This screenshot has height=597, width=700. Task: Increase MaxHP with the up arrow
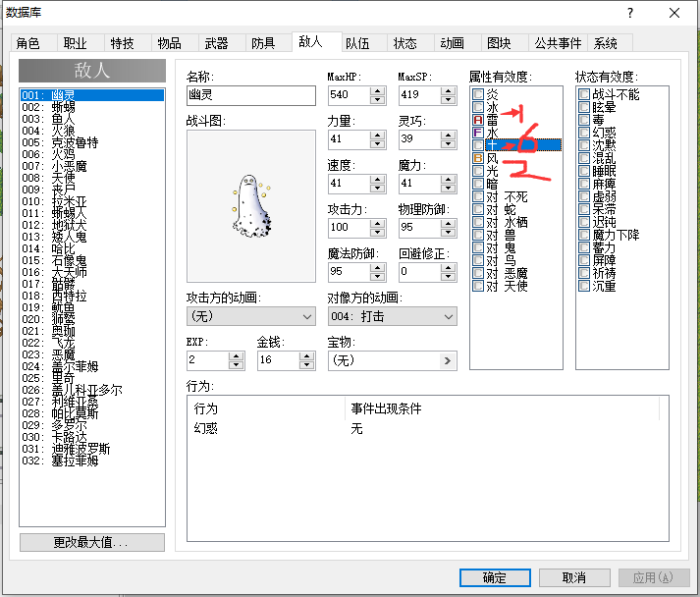tap(378, 90)
